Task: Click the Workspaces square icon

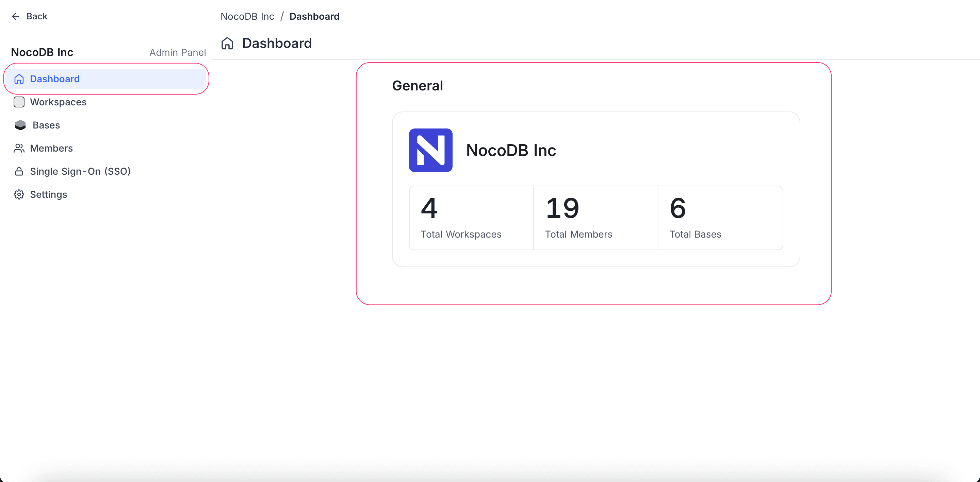Action: click(19, 102)
